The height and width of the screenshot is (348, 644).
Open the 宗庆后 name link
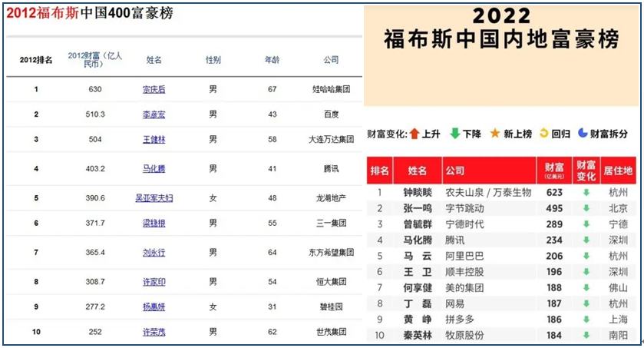coord(154,89)
